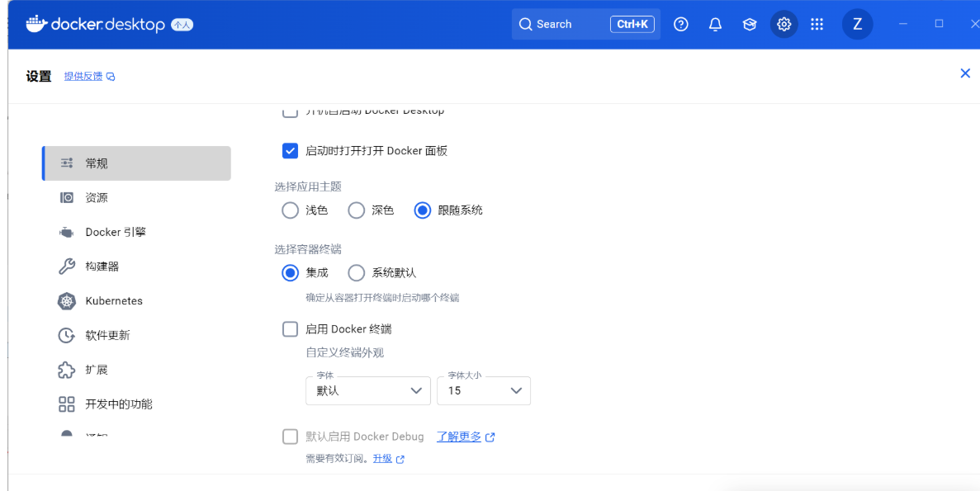Click the 常规 sliders icon

[x=67, y=163]
